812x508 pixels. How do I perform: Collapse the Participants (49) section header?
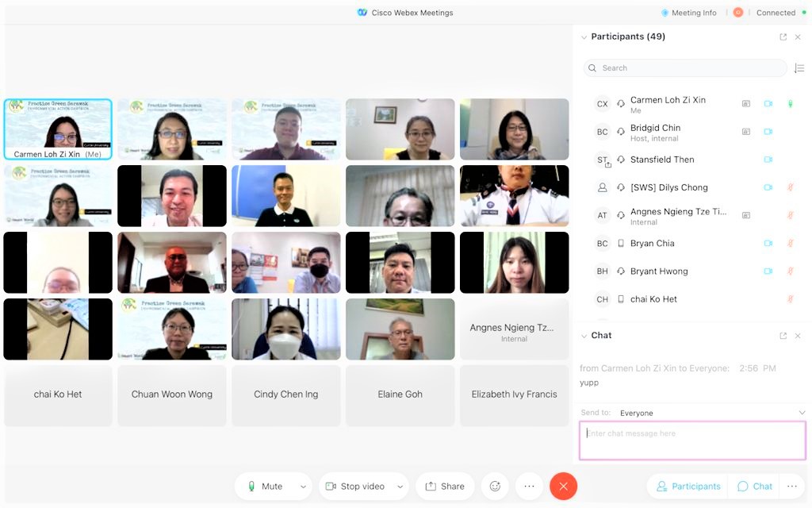tap(584, 37)
